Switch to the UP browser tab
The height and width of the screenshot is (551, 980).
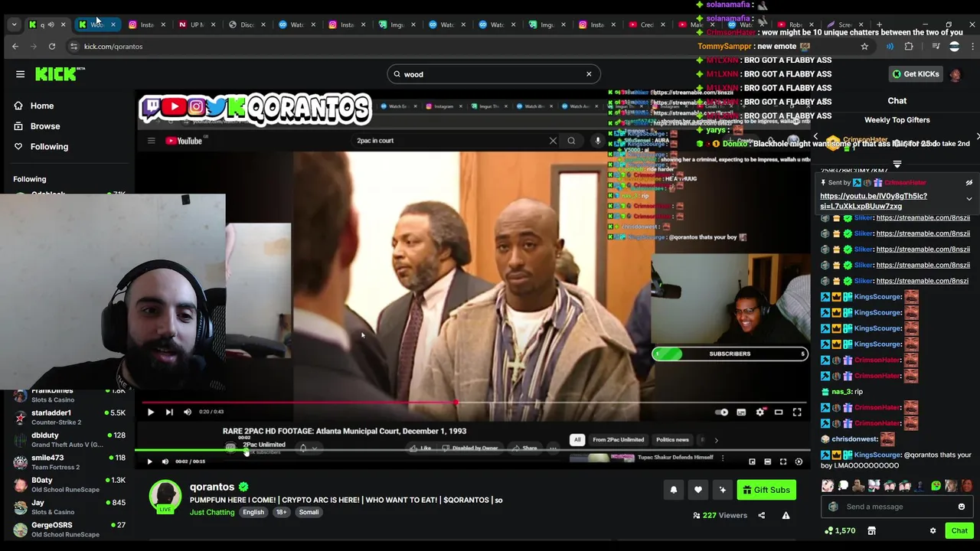197,24
